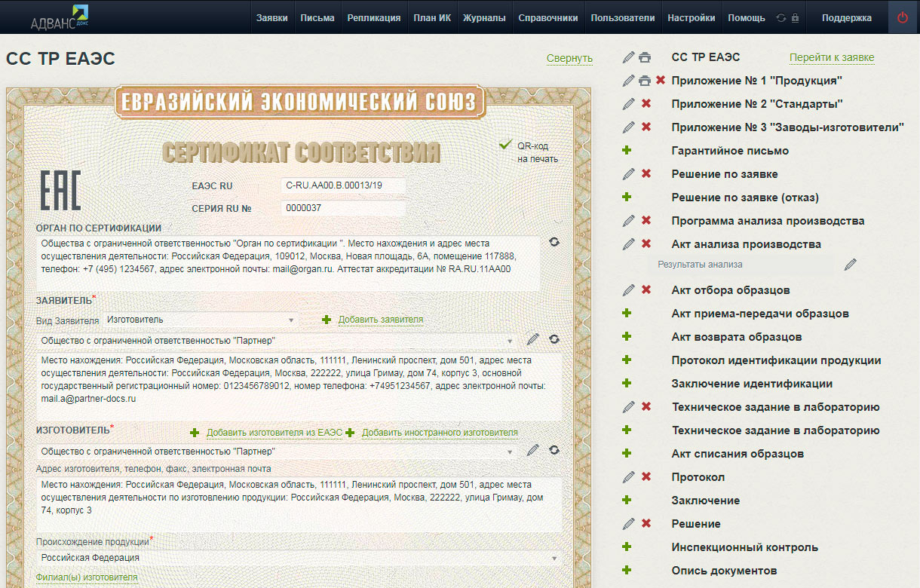This screenshot has height=588, width=920.
Task: Click pencil icon beside Результаты анализа field
Action: 851,265
